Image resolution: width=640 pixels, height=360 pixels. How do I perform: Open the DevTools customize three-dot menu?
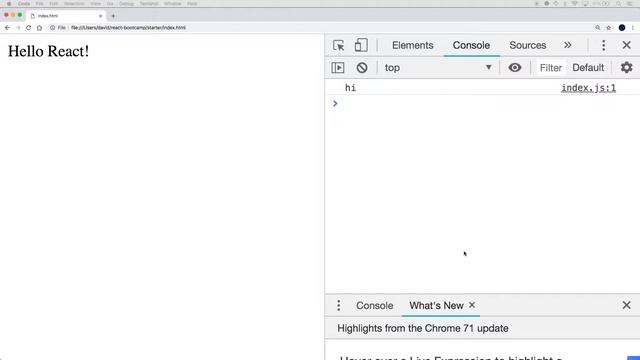(603, 45)
